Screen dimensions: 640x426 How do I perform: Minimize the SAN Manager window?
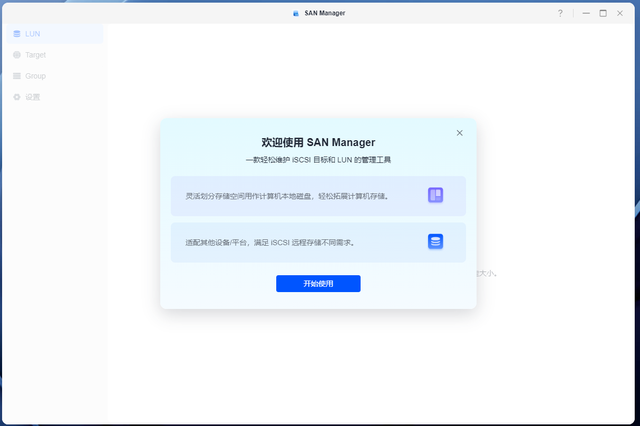(x=586, y=13)
